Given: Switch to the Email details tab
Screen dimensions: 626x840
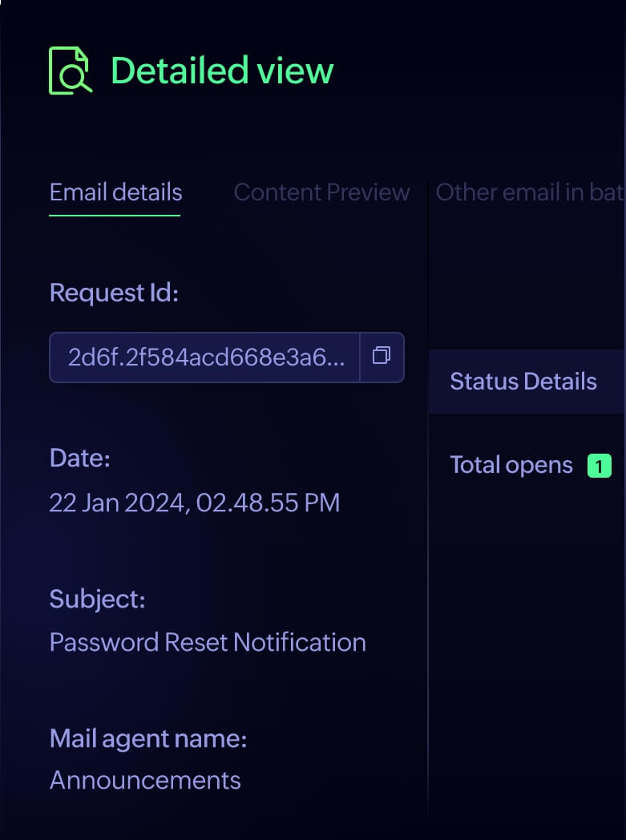Looking at the screenshot, I should click(115, 192).
